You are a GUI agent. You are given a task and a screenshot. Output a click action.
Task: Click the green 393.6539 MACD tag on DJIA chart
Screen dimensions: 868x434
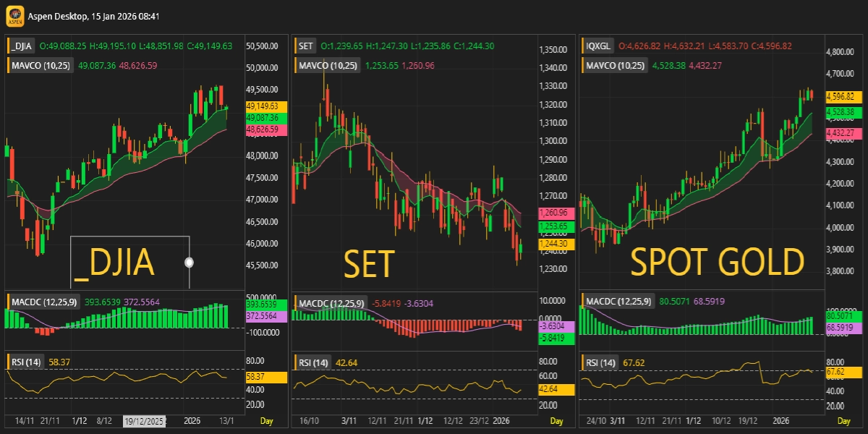[x=267, y=305]
